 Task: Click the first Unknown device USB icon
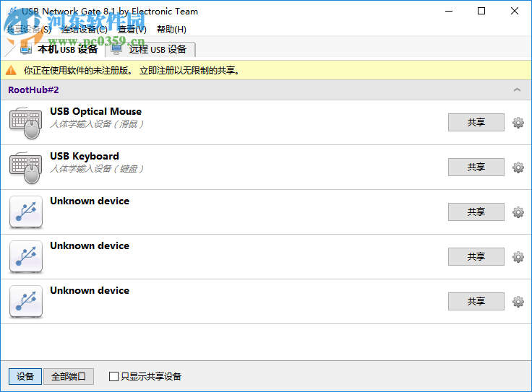(26, 212)
